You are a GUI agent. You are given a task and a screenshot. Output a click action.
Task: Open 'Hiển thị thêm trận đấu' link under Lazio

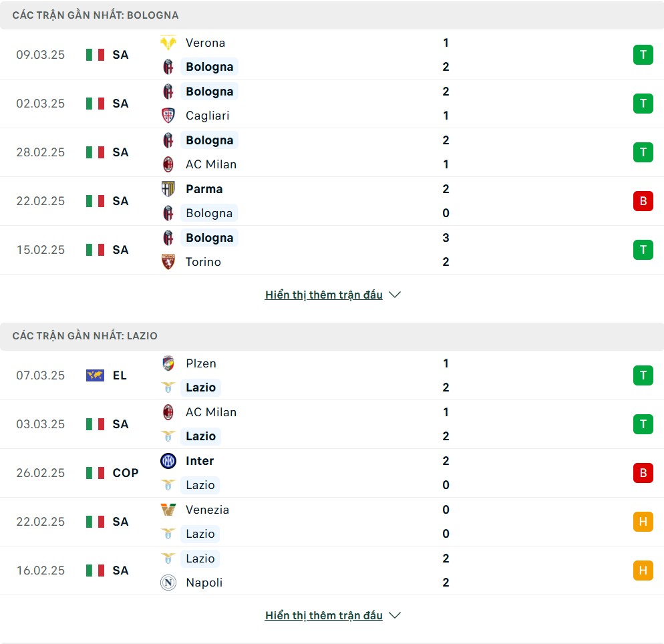[x=323, y=615]
